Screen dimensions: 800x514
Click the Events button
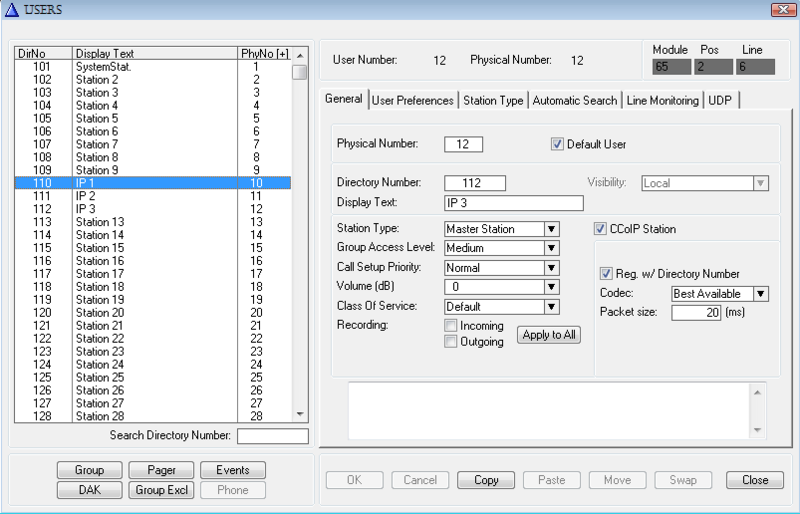233,470
